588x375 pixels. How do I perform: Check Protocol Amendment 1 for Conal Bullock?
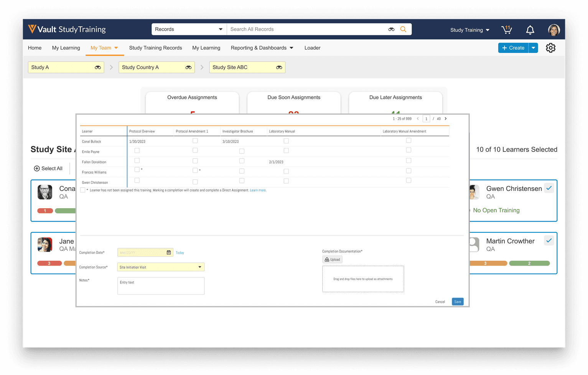click(195, 141)
